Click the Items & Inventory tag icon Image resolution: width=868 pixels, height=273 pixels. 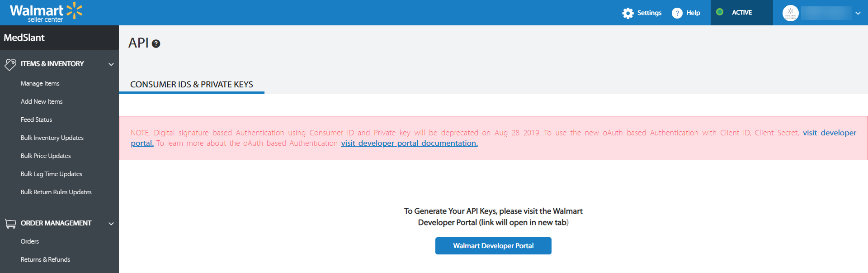pyautogui.click(x=10, y=64)
